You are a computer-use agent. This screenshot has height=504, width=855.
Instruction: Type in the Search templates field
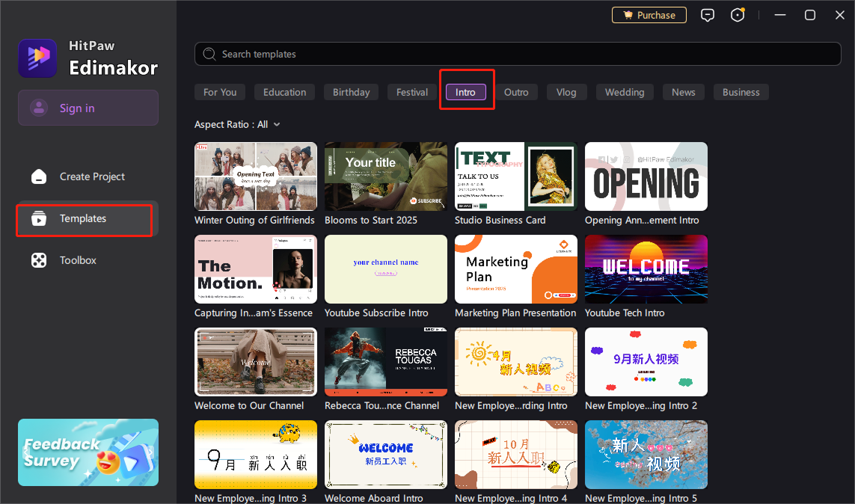524,54
